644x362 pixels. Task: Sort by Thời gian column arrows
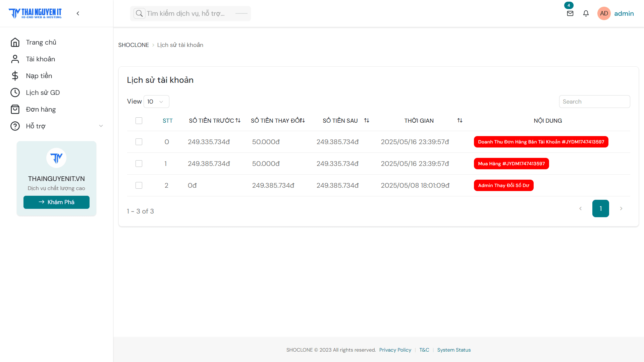click(460, 120)
